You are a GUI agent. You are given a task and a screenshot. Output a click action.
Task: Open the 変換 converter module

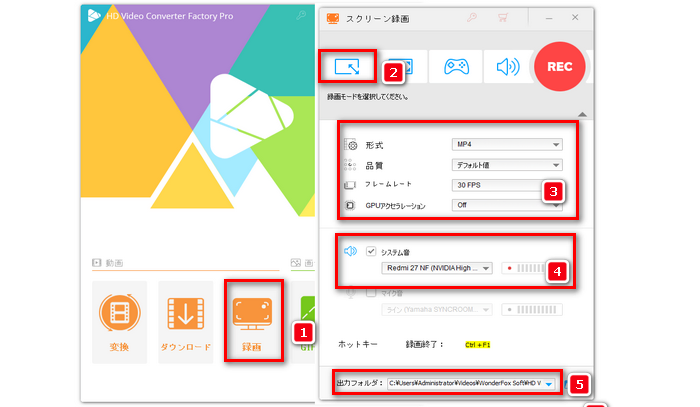(119, 322)
